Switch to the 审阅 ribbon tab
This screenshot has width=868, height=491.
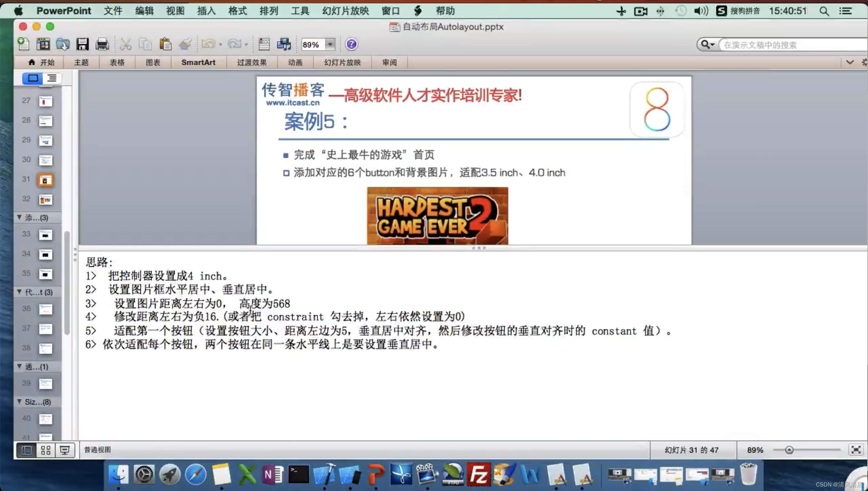coord(390,62)
